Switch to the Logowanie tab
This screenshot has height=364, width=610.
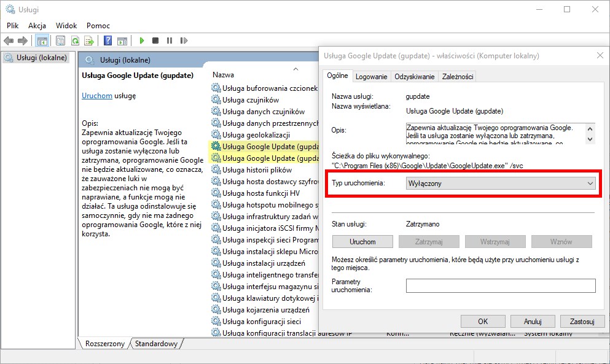[371, 77]
